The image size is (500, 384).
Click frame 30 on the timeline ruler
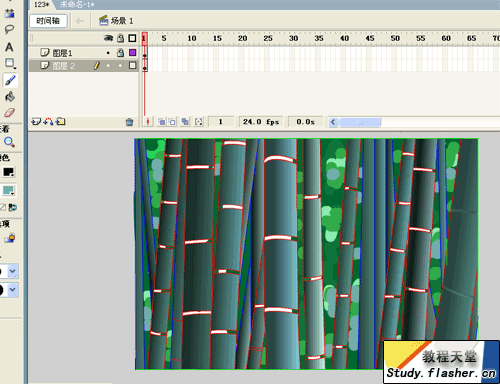coord(293,38)
